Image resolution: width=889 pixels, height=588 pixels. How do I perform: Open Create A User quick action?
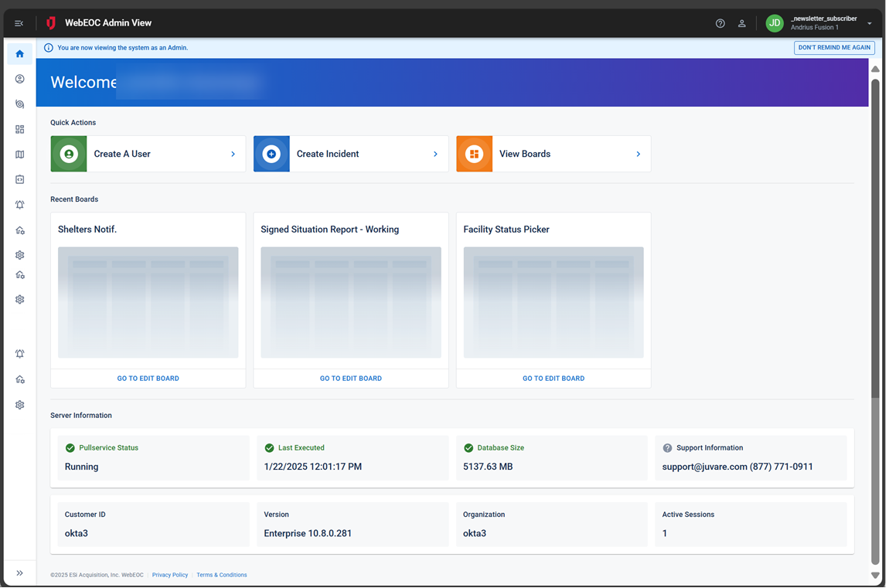(x=147, y=153)
